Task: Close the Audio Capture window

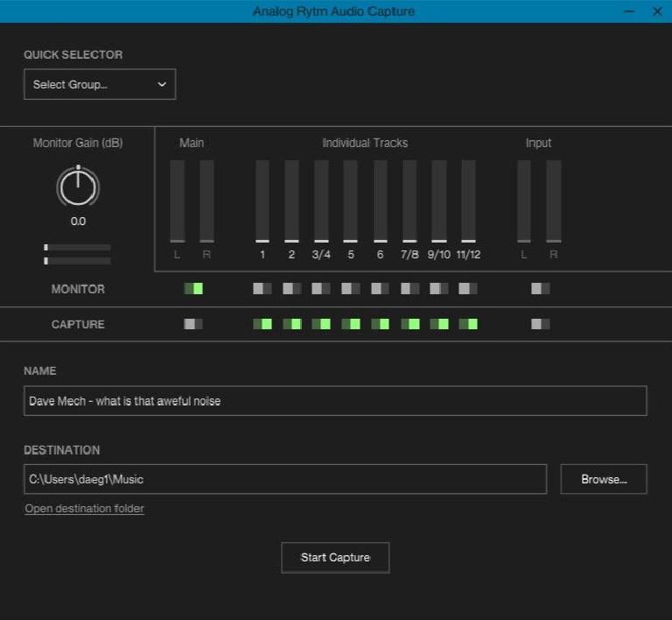Action: click(657, 11)
